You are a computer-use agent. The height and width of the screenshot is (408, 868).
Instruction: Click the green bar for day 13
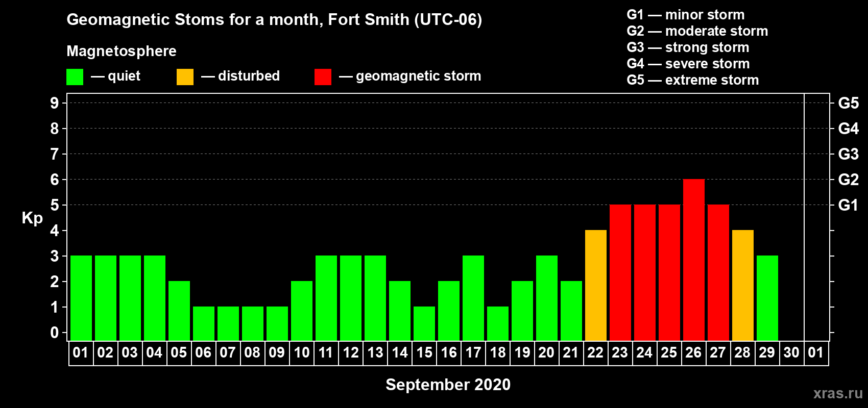(375, 298)
